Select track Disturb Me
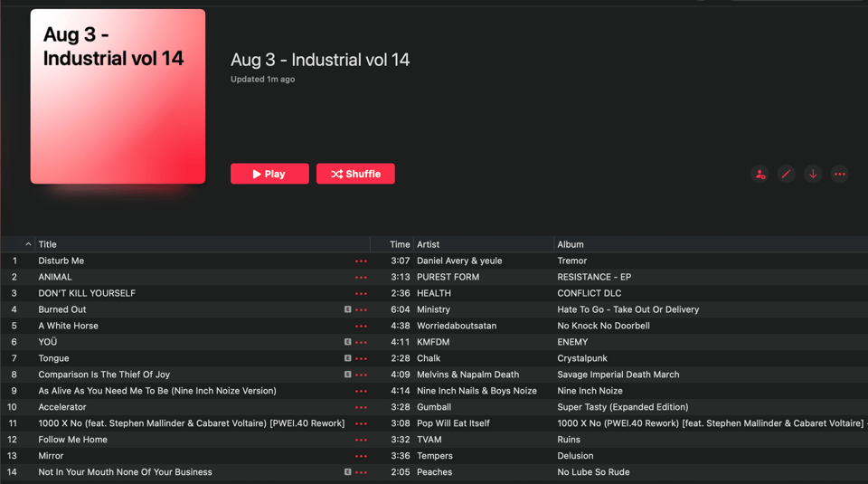868x484 pixels. coord(61,261)
